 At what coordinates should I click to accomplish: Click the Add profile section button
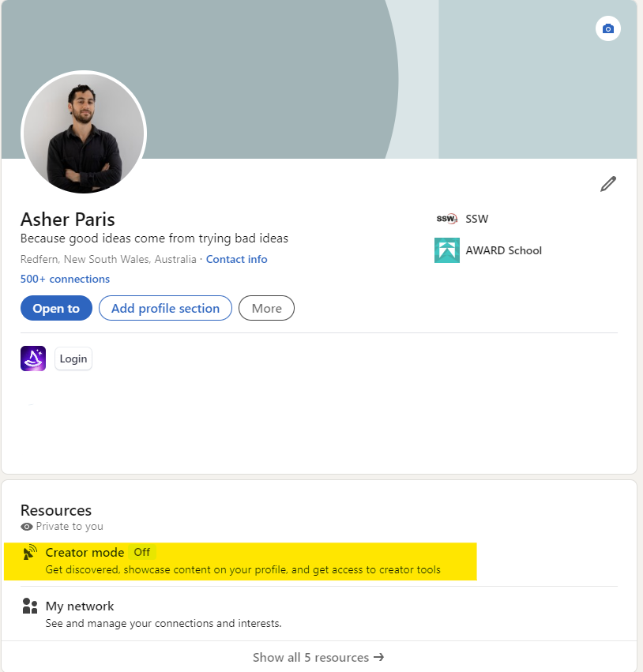click(x=165, y=308)
